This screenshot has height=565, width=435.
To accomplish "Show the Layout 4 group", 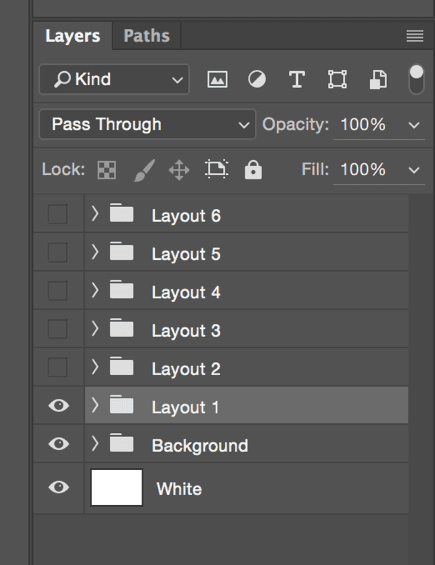I will click(x=58, y=290).
